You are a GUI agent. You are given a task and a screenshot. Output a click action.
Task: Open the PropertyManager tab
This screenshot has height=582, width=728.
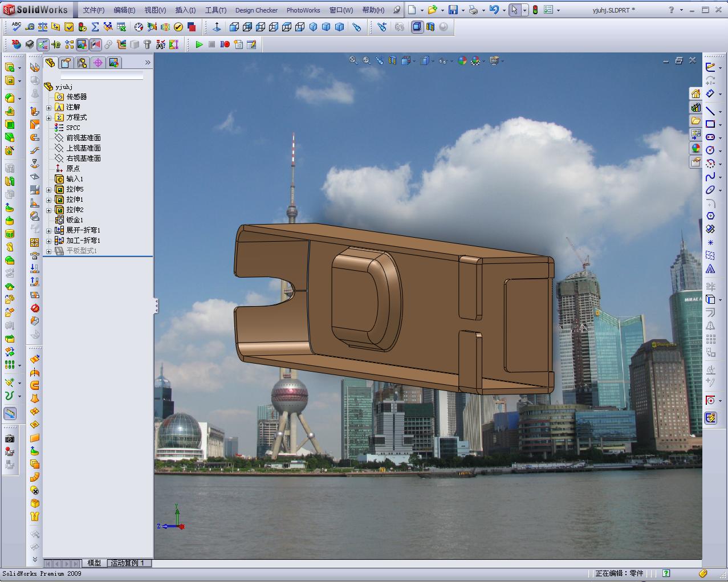point(66,63)
